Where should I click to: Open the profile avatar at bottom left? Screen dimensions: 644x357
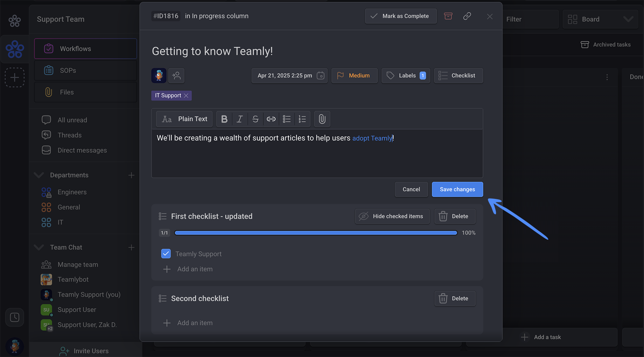(x=15, y=346)
